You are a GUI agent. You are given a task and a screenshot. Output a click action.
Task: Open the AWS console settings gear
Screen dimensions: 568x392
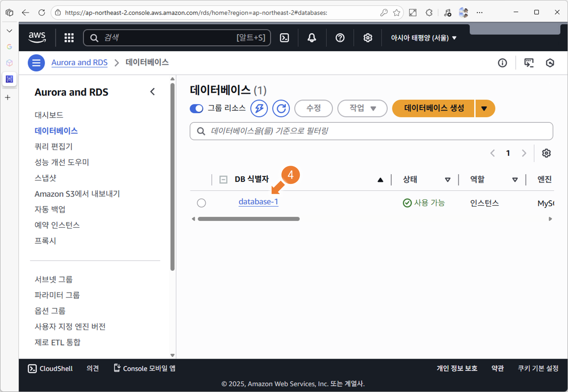[368, 38]
